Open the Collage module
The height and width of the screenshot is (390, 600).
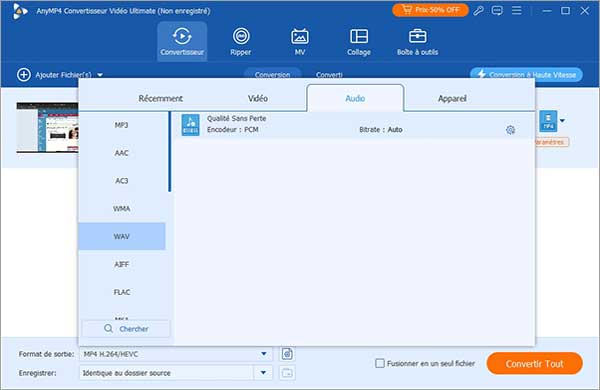(x=359, y=41)
